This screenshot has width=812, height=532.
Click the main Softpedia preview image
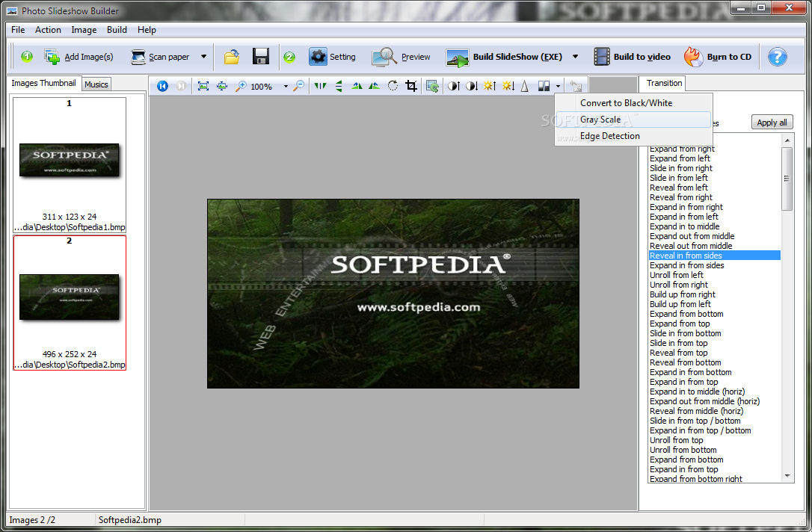[393, 294]
